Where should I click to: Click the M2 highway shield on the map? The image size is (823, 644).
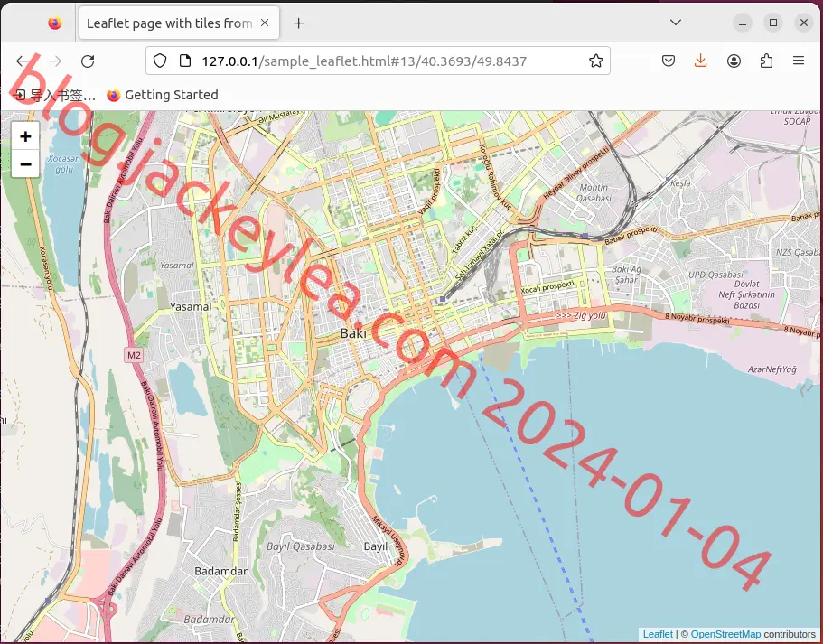[134, 355]
